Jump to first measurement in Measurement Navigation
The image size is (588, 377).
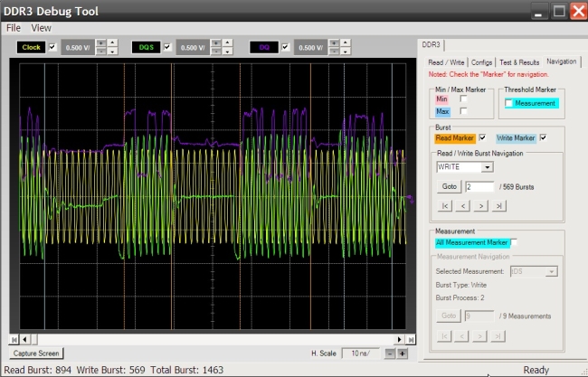click(x=444, y=336)
